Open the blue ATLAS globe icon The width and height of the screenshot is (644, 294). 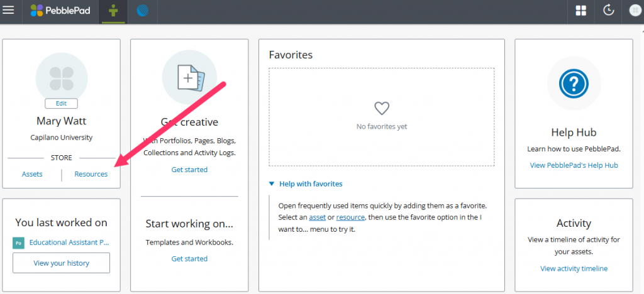click(142, 10)
